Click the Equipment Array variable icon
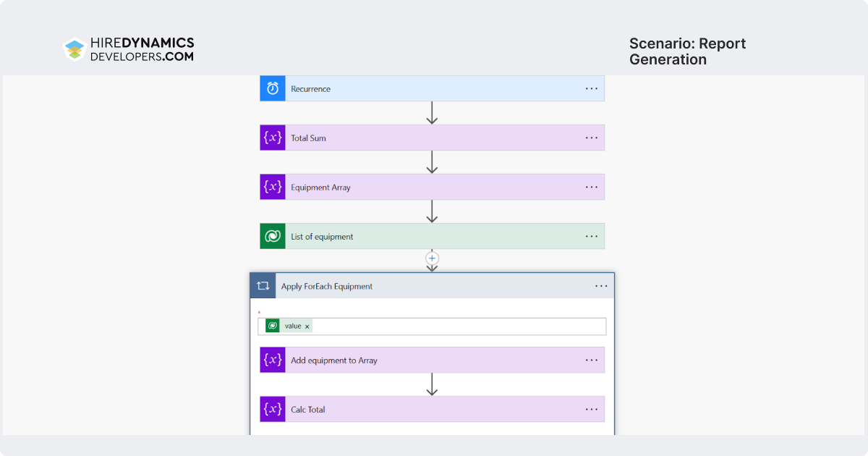The height and width of the screenshot is (456, 868). point(273,187)
